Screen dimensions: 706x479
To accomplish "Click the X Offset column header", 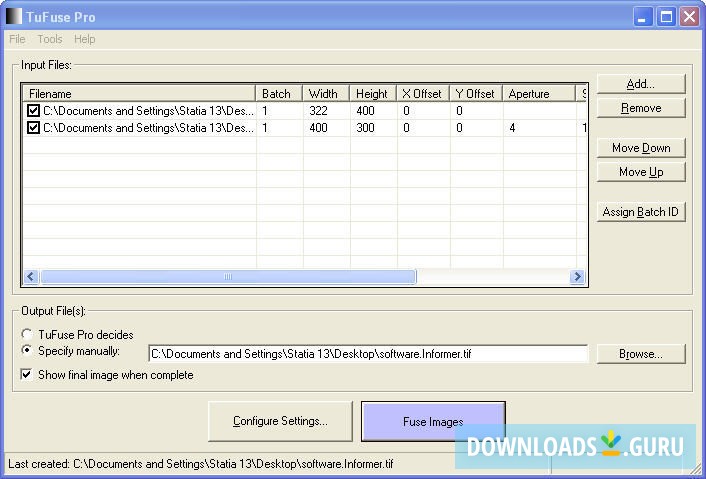I will [x=422, y=94].
